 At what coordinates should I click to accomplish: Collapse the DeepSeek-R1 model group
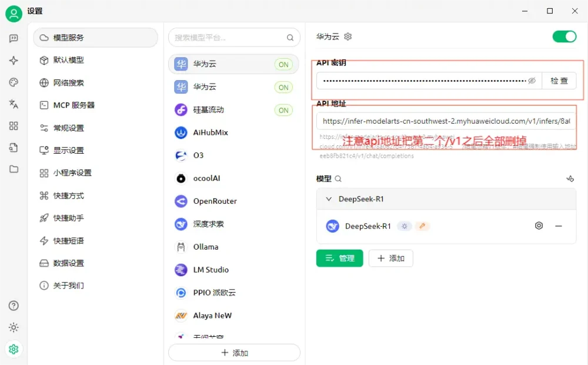coord(329,199)
